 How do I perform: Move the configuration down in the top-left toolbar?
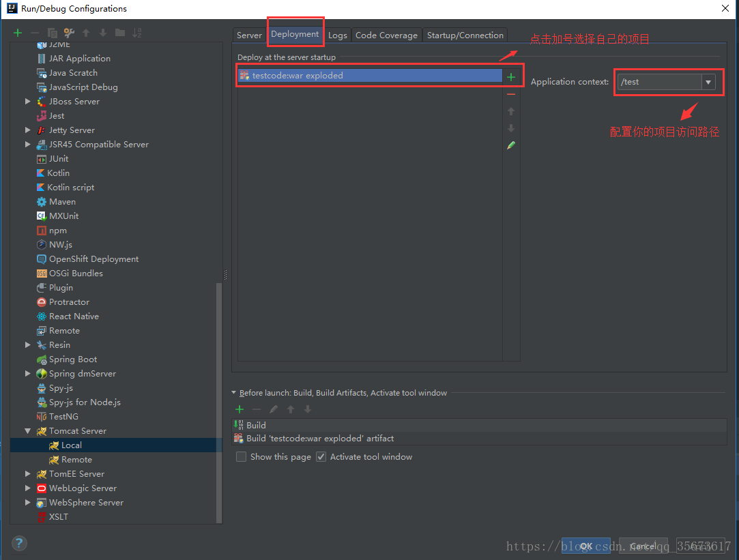[103, 33]
